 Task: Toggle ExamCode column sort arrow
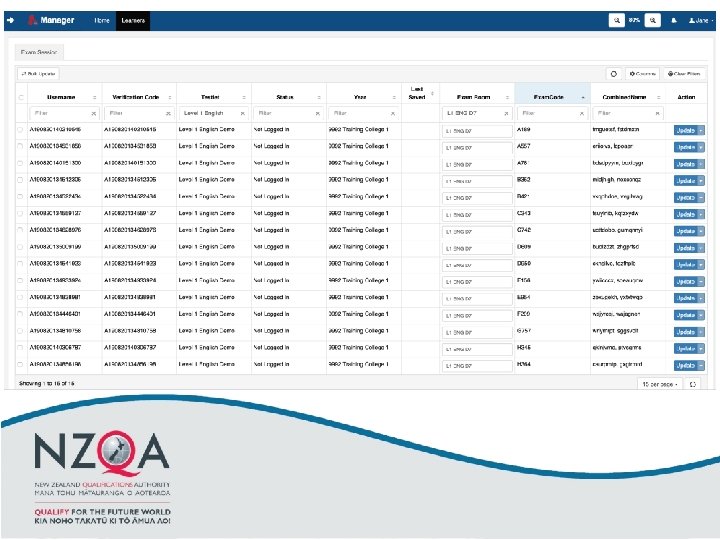pos(583,97)
